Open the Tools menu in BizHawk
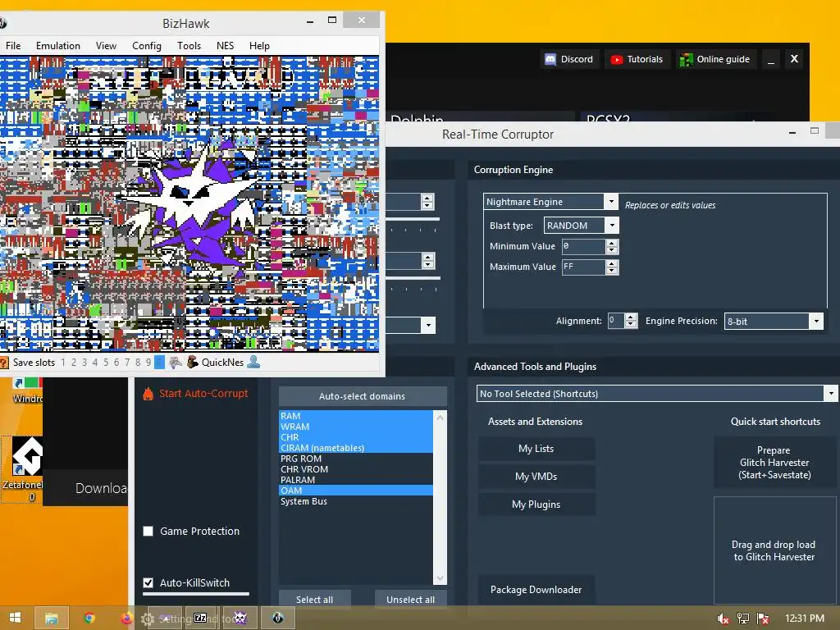This screenshot has height=630, width=840. click(x=189, y=46)
